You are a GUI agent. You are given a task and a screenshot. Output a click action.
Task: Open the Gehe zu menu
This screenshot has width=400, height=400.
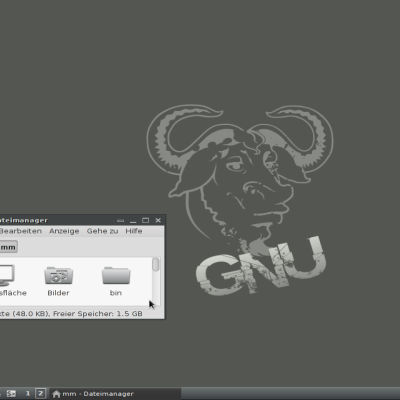102,231
